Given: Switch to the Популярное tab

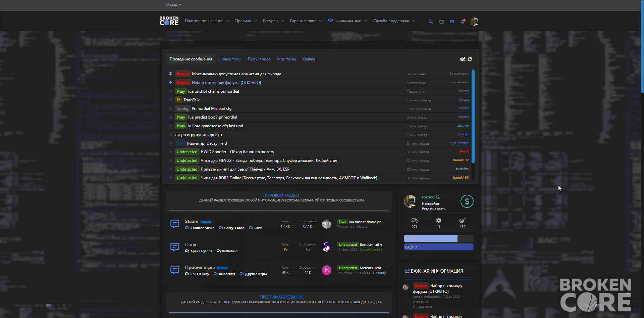Looking at the screenshot, I should [x=259, y=59].
